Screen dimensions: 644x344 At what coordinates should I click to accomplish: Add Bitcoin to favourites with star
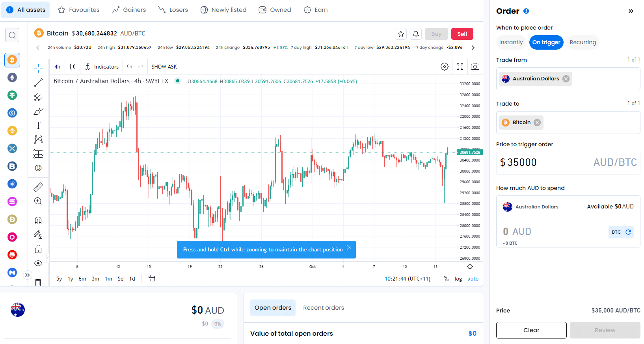401,34
